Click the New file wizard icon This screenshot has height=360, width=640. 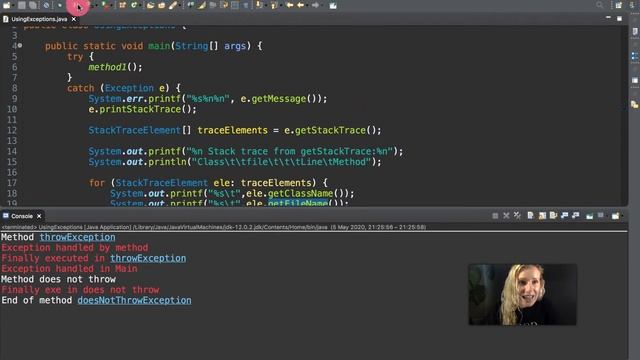7,5
